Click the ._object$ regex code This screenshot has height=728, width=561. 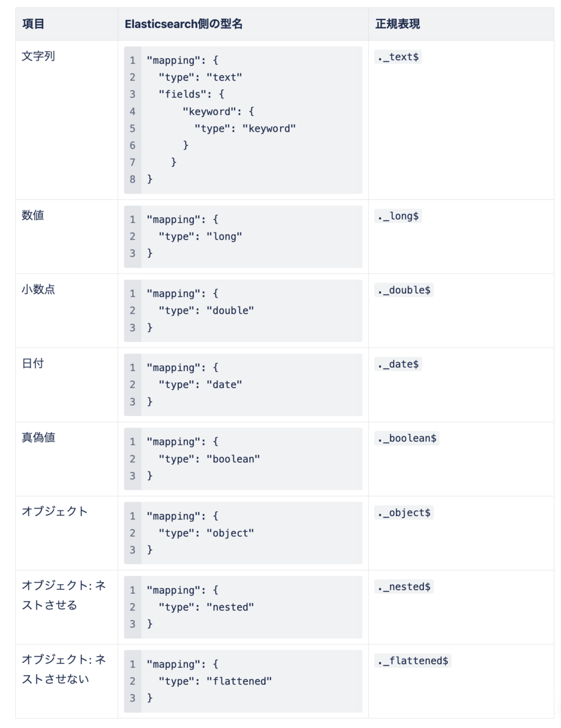pyautogui.click(x=404, y=513)
